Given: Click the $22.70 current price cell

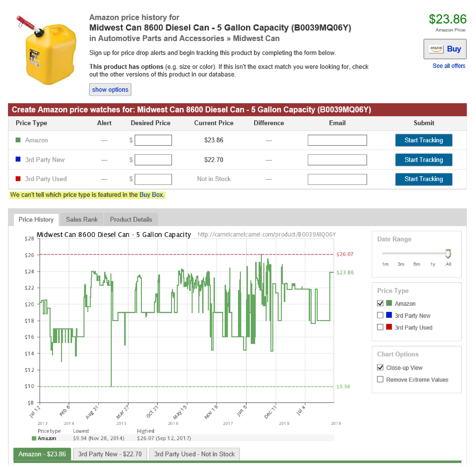Looking at the screenshot, I should point(214,160).
